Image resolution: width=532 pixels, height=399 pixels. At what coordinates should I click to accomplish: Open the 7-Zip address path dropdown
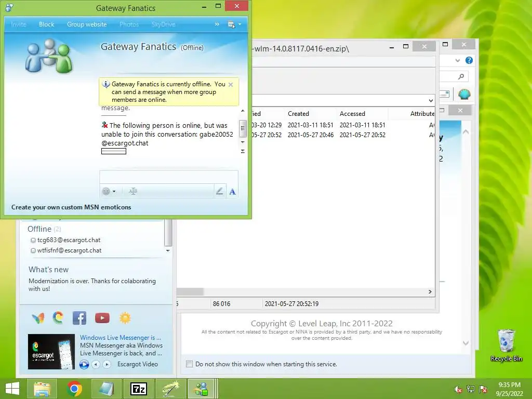point(431,100)
